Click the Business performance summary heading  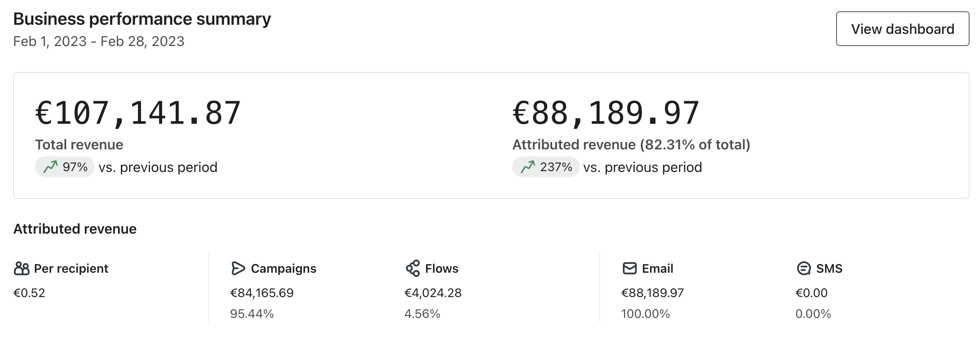[x=142, y=19]
